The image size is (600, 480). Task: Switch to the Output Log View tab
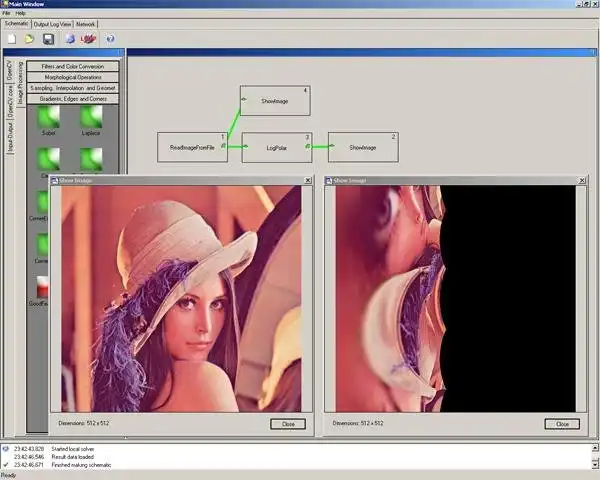point(52,24)
